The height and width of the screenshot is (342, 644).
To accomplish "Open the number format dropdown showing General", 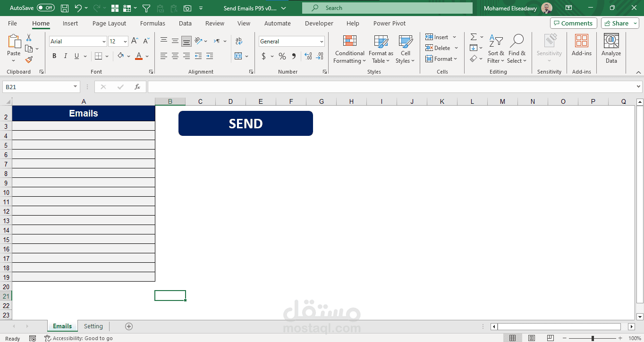I will click(x=322, y=42).
